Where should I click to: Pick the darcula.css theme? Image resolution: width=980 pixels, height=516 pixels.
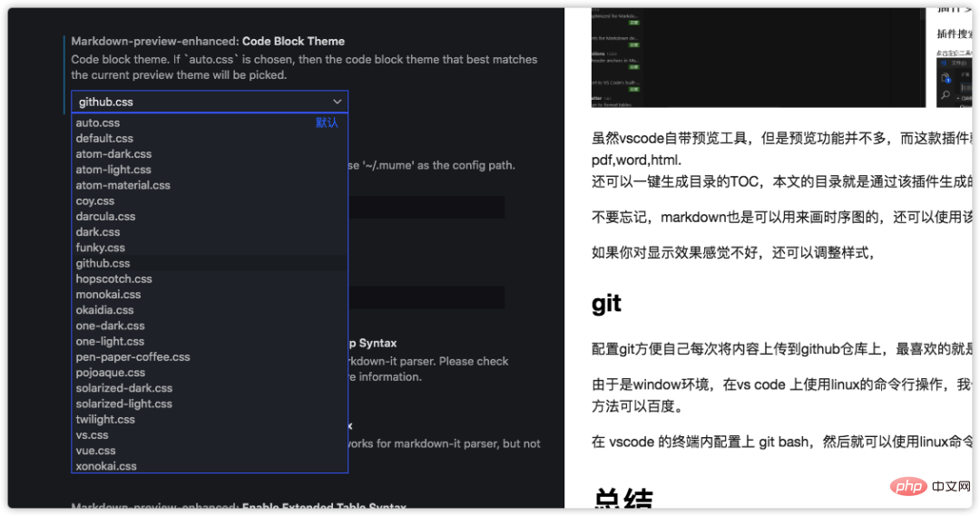(105, 217)
